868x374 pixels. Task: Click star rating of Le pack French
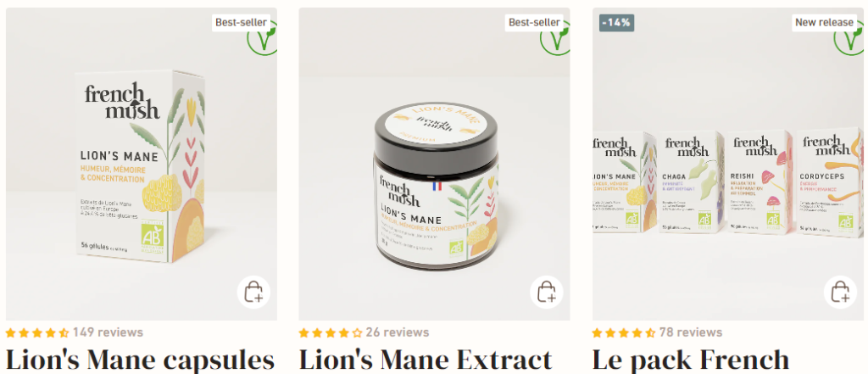tap(623, 333)
